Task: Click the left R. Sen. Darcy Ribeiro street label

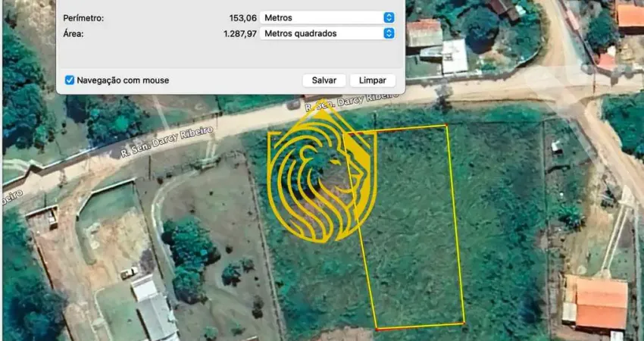Action: (167, 142)
